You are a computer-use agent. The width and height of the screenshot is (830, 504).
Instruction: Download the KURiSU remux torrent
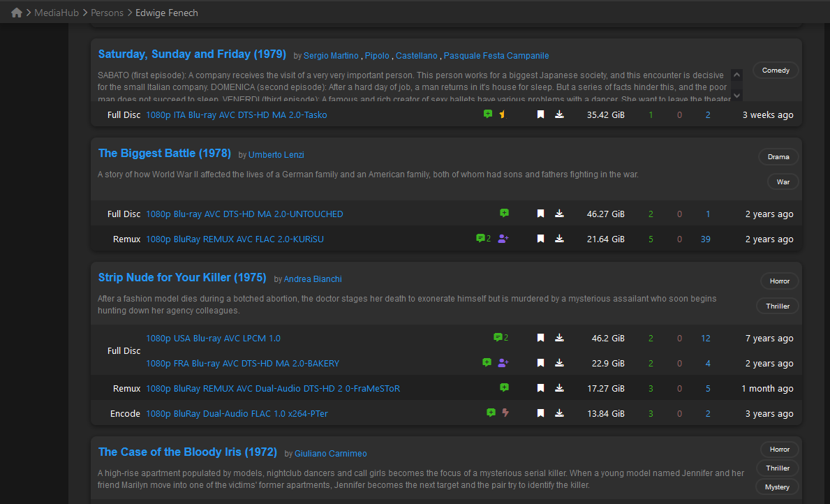click(559, 239)
